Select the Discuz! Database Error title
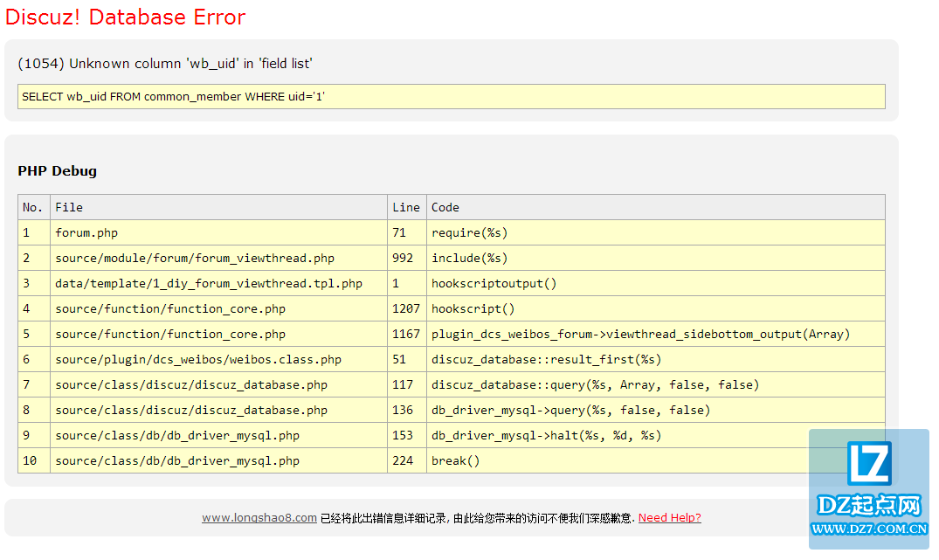Viewport: 939px width, 560px height. (x=125, y=17)
